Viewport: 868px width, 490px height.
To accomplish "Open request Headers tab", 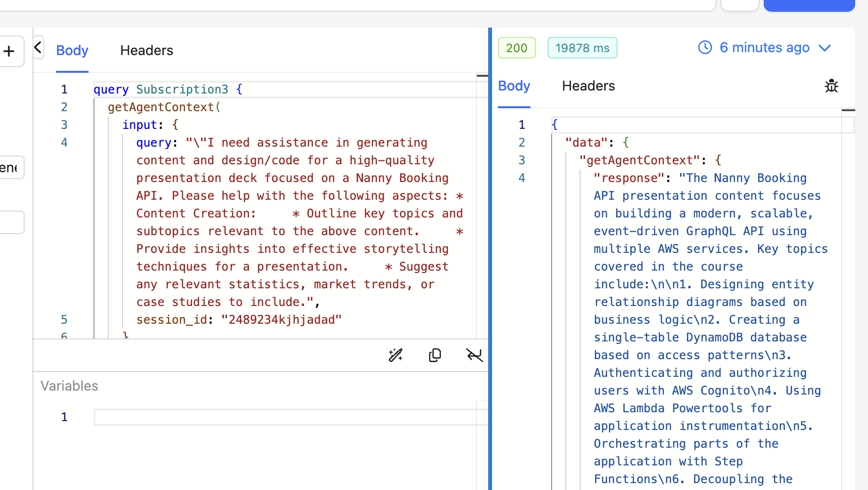I will 147,50.
